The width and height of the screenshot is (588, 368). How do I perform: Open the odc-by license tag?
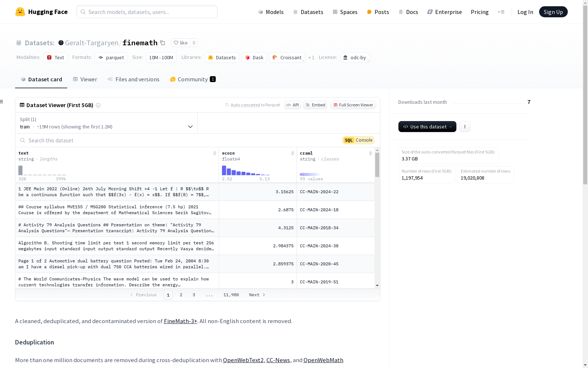355,57
